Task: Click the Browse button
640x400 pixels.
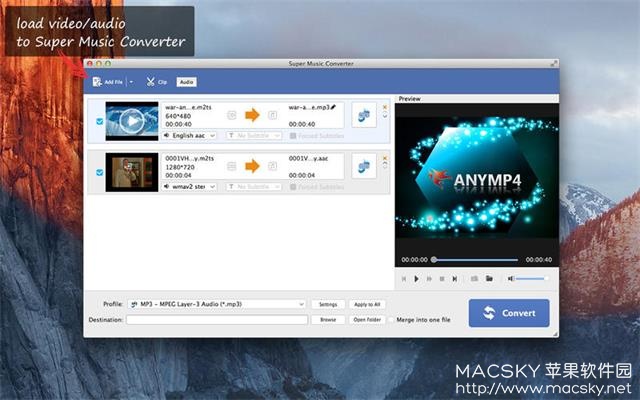Action: pos(328,320)
